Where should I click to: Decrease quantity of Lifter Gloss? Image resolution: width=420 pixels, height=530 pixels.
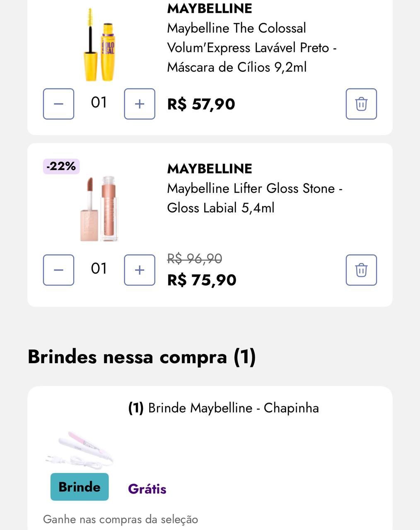pyautogui.click(x=58, y=270)
